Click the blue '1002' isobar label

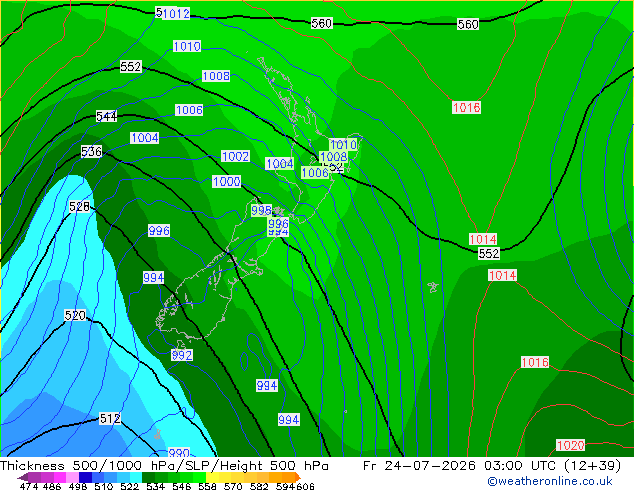(235, 156)
